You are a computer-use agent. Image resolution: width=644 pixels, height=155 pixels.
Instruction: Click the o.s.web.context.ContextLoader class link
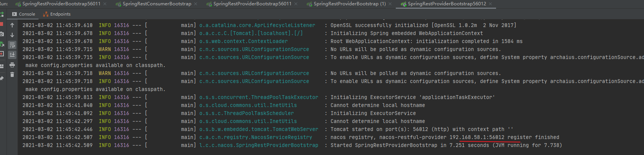click(243, 41)
